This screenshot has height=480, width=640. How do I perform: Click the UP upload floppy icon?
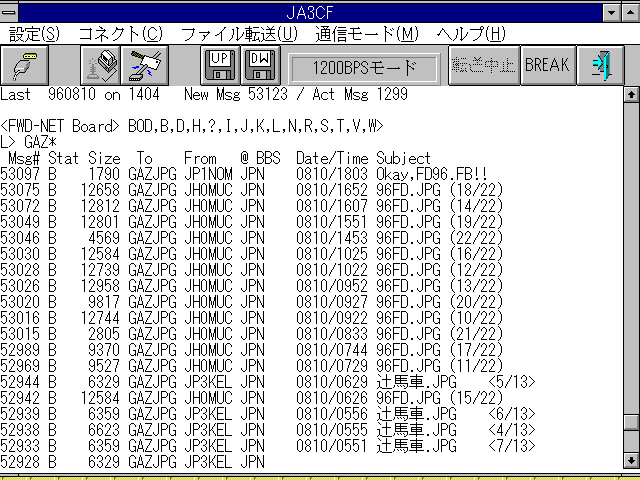click(x=220, y=66)
